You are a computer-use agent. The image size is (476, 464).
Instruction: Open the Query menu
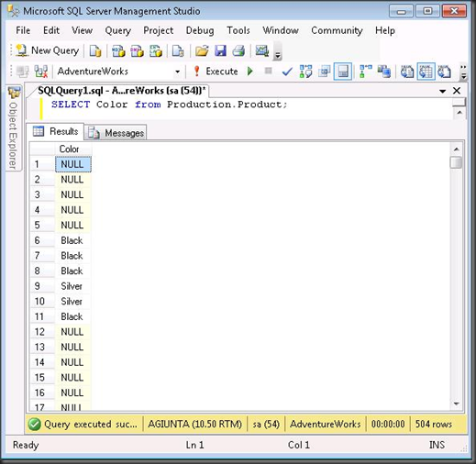118,30
